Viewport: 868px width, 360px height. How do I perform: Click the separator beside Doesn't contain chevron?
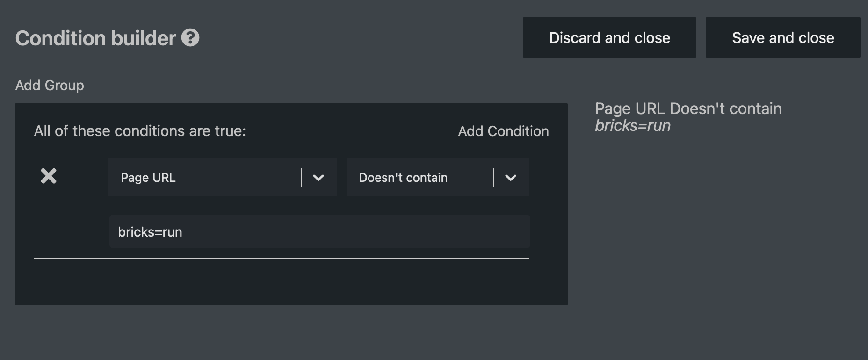coord(493,177)
